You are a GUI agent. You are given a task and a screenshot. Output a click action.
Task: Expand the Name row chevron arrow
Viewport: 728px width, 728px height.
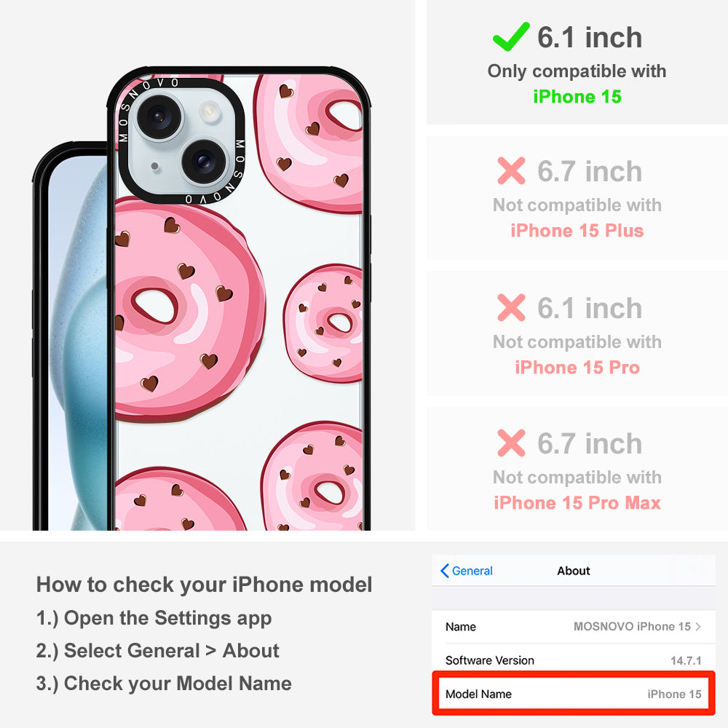pyautogui.click(x=698, y=626)
